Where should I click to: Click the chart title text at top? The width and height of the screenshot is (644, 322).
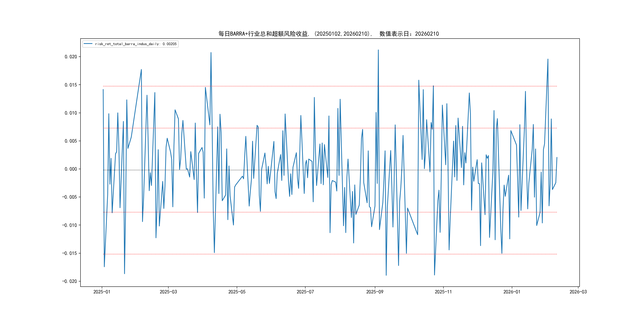click(329, 34)
